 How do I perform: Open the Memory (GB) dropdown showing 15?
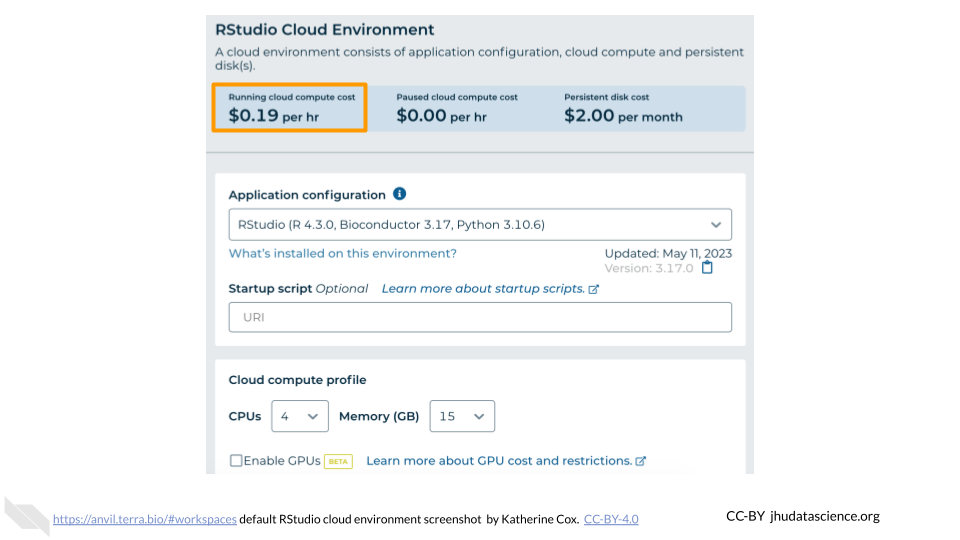[x=462, y=416]
